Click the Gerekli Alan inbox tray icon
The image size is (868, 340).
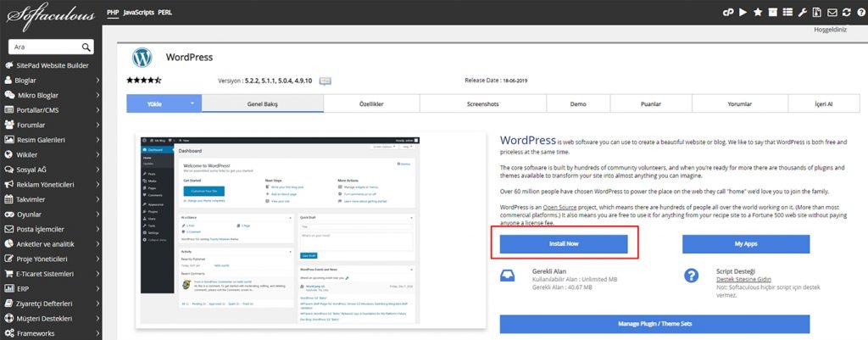[508, 276]
